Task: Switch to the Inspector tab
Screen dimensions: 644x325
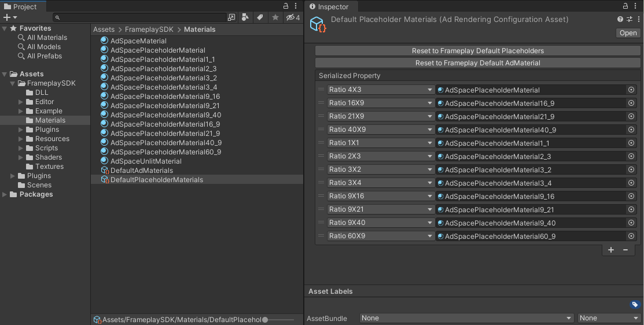Action: pos(329,7)
